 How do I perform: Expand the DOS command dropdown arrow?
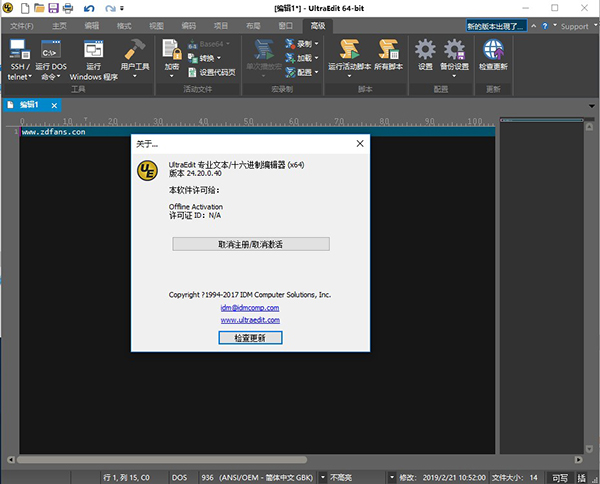59,77
